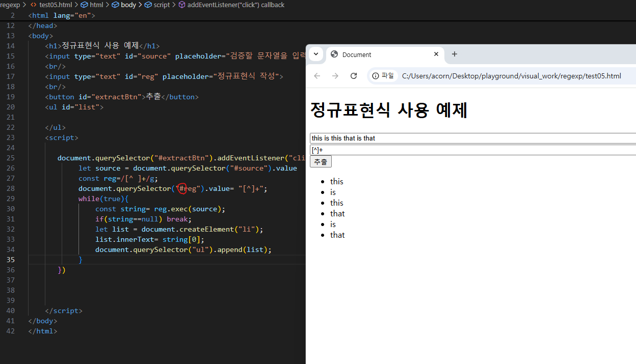
Task: Click line number 35 in the gutter
Action: (x=11, y=260)
